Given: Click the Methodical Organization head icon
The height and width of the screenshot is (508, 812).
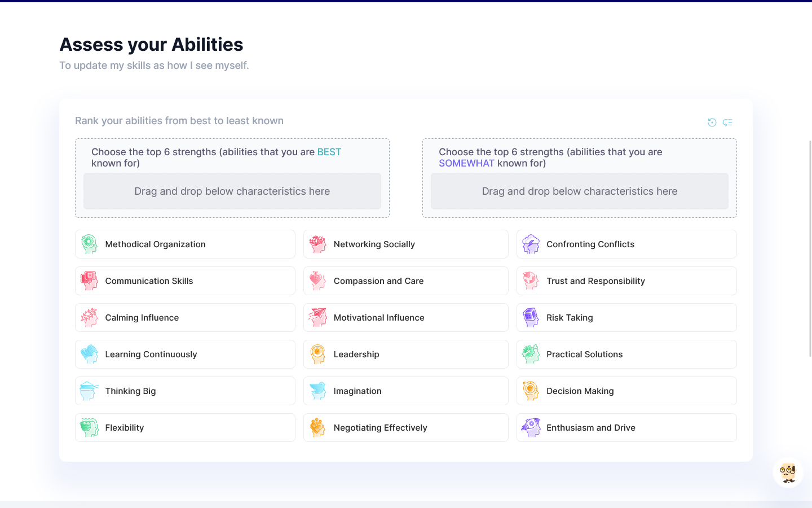Looking at the screenshot, I should 89,244.
